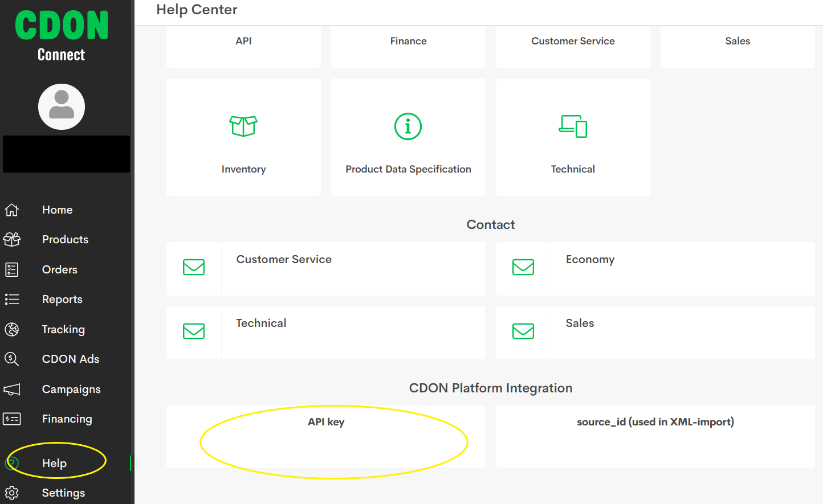This screenshot has height=504, width=823.
Task: Select Help in the sidebar
Action: [55, 464]
